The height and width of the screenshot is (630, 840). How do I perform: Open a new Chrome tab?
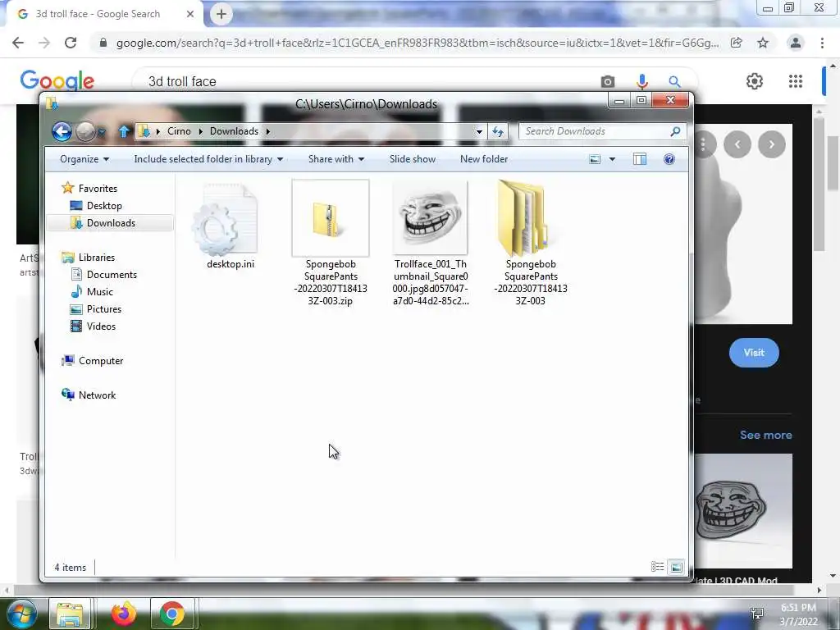coord(221,14)
